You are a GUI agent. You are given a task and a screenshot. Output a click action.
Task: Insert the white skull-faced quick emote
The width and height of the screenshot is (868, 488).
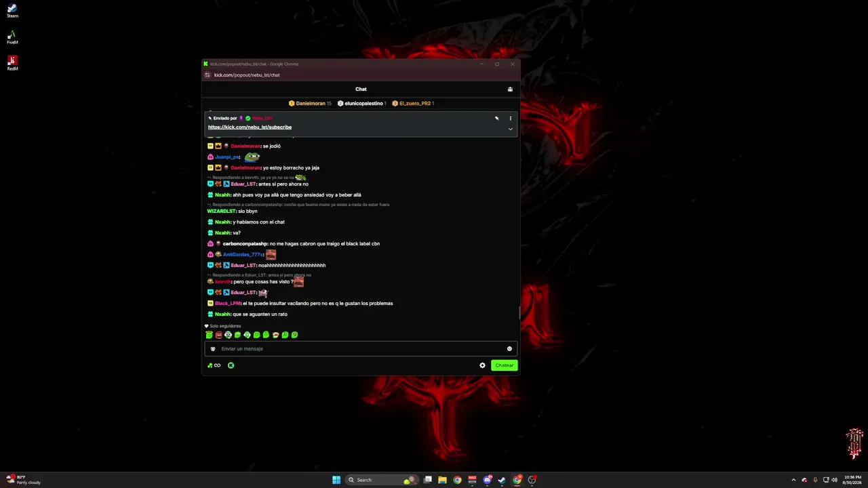pyautogui.click(x=228, y=335)
